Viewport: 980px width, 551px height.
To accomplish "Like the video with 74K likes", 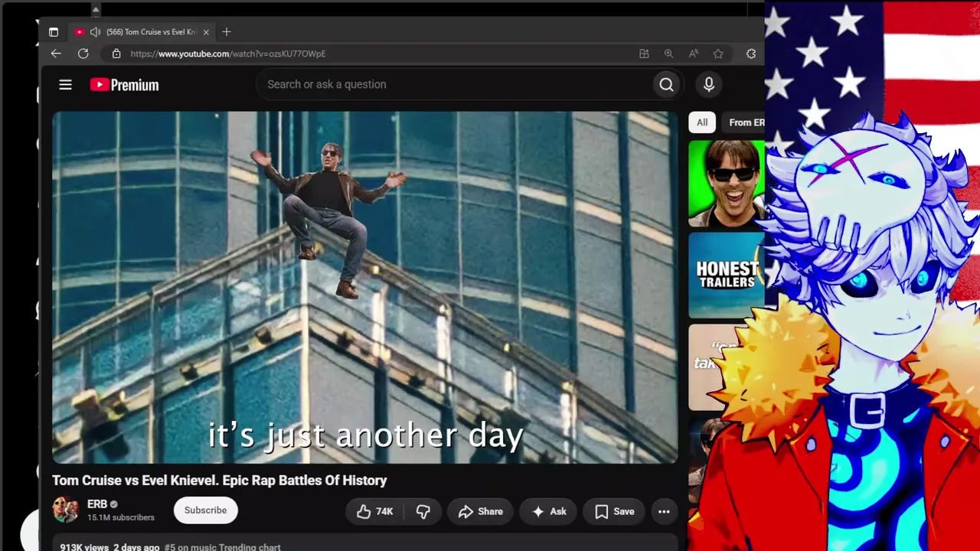I will pos(374,511).
